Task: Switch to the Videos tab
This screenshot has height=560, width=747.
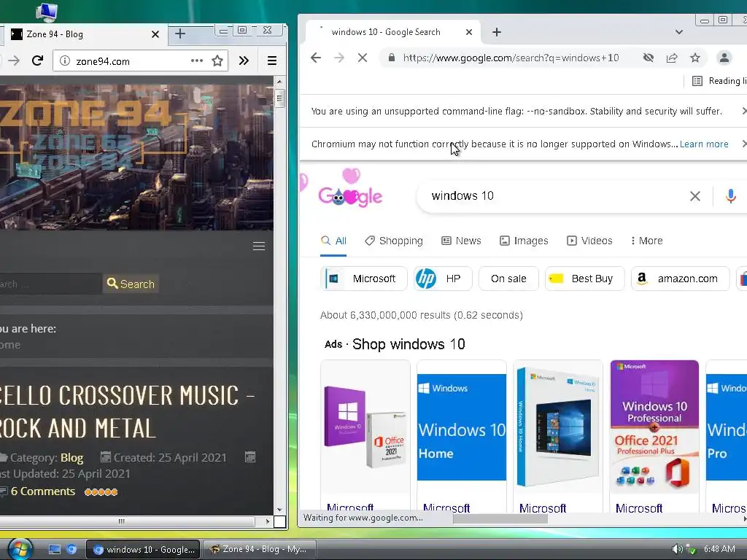Action: pyautogui.click(x=589, y=241)
